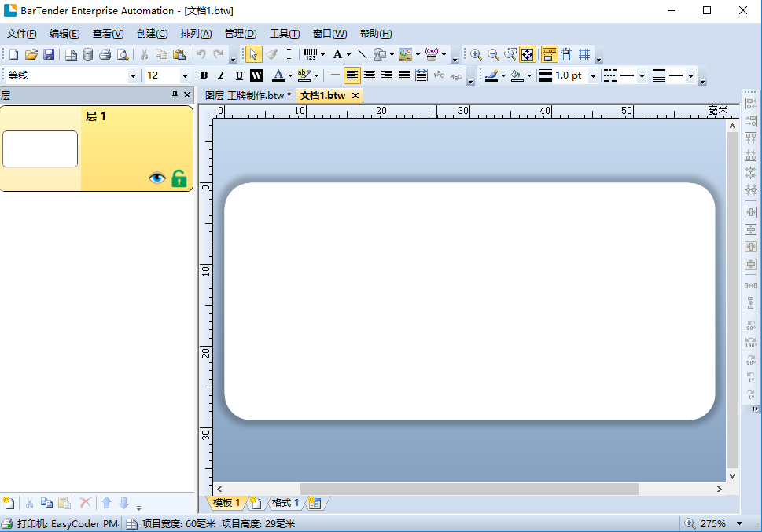762x532 pixels.
Task: Toggle the grid display button
Action: pos(584,54)
